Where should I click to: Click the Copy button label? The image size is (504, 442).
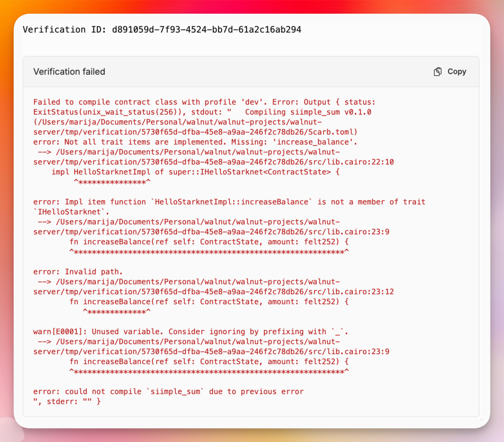[457, 71]
